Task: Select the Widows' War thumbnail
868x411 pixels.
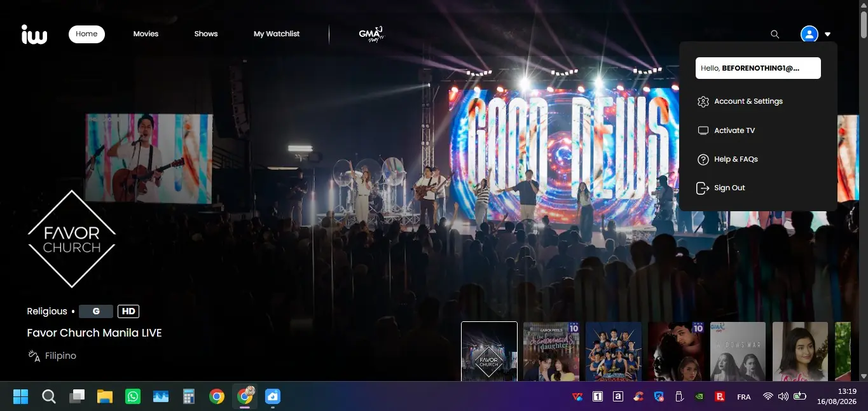Action: click(738, 351)
